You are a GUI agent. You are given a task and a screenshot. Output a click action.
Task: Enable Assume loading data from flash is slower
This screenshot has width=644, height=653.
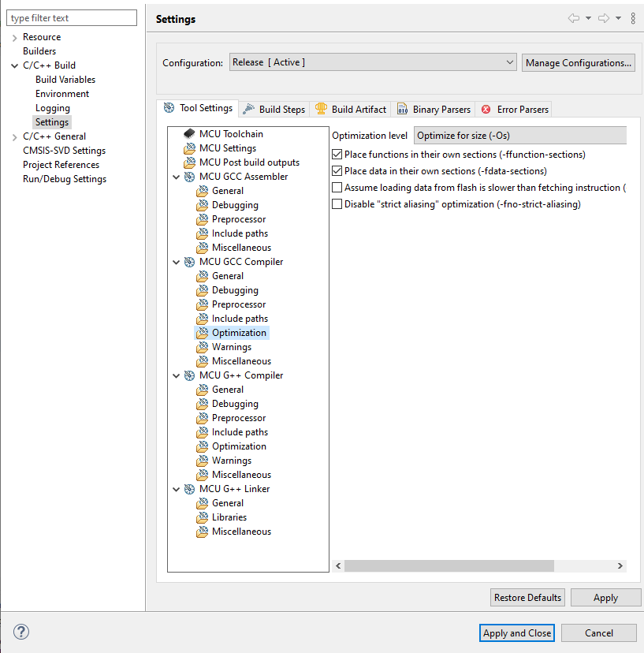337,187
